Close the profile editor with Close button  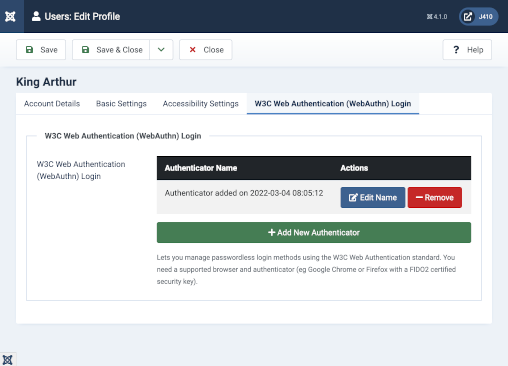tap(206, 50)
